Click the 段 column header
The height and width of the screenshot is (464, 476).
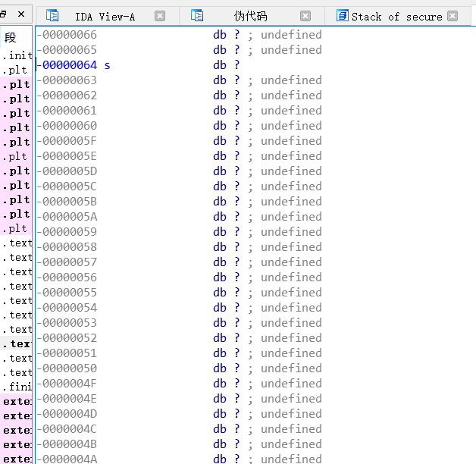(11, 37)
